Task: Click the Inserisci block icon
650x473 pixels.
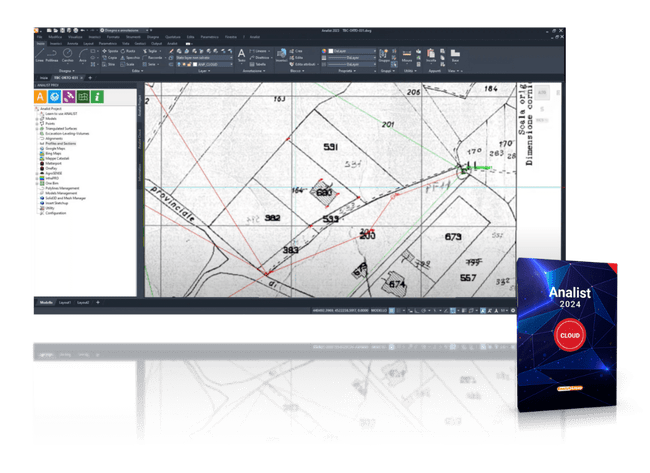Action: pyautogui.click(x=281, y=56)
